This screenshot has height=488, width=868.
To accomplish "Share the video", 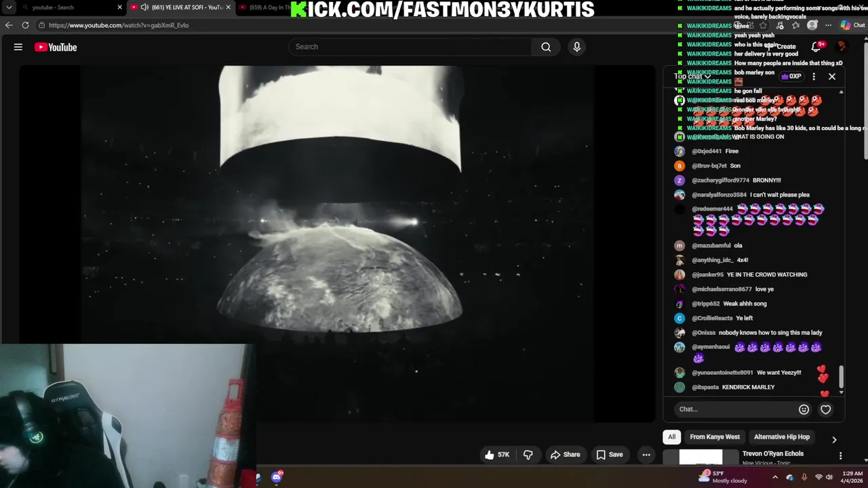I will pyautogui.click(x=565, y=455).
